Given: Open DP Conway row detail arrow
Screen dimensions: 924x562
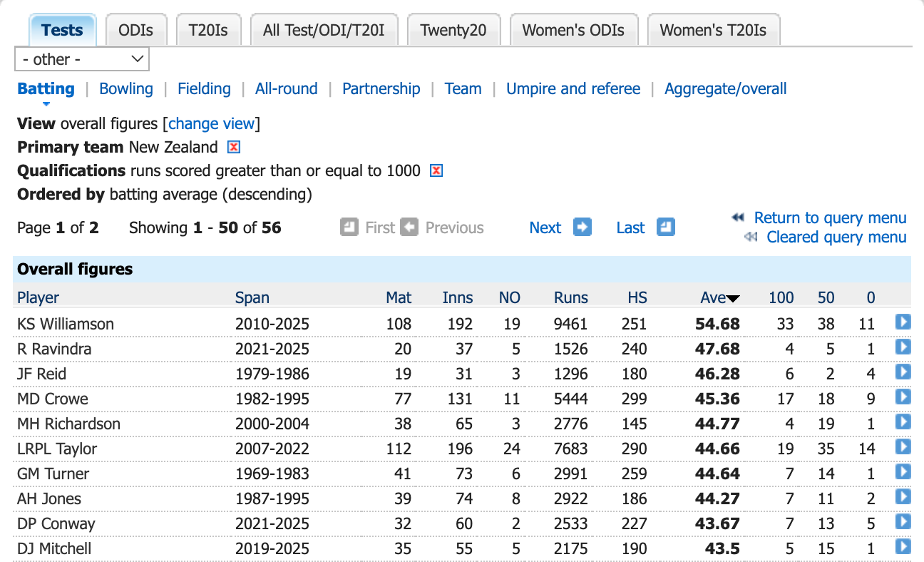Looking at the screenshot, I should point(903,522).
